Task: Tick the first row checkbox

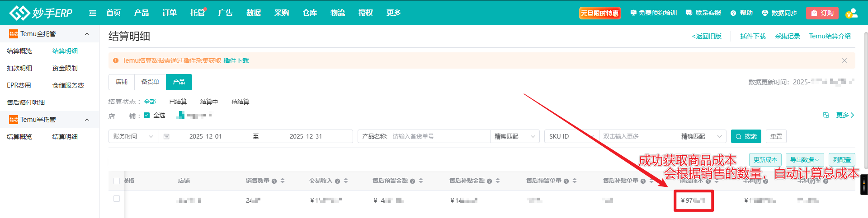Action: pyautogui.click(x=117, y=199)
